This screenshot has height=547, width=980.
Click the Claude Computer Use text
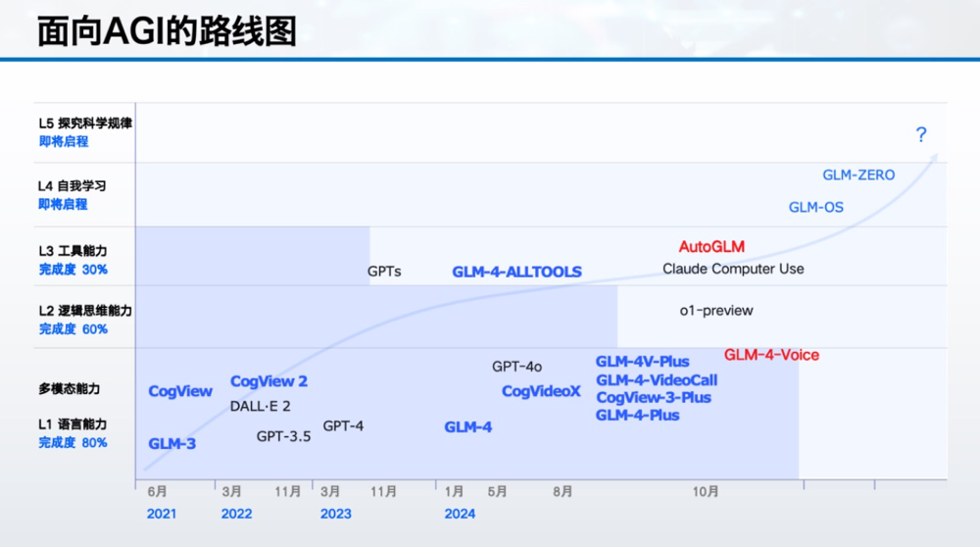(733, 269)
